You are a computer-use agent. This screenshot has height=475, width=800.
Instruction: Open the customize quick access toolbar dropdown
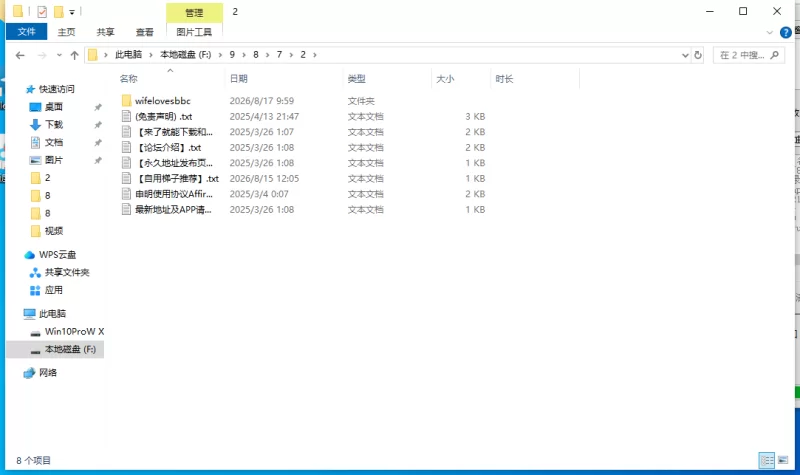tap(72, 12)
